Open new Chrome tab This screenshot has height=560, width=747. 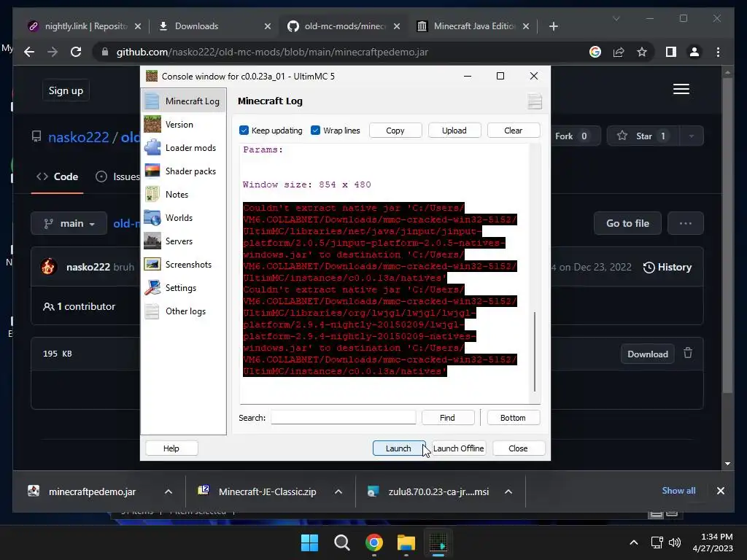tap(553, 26)
